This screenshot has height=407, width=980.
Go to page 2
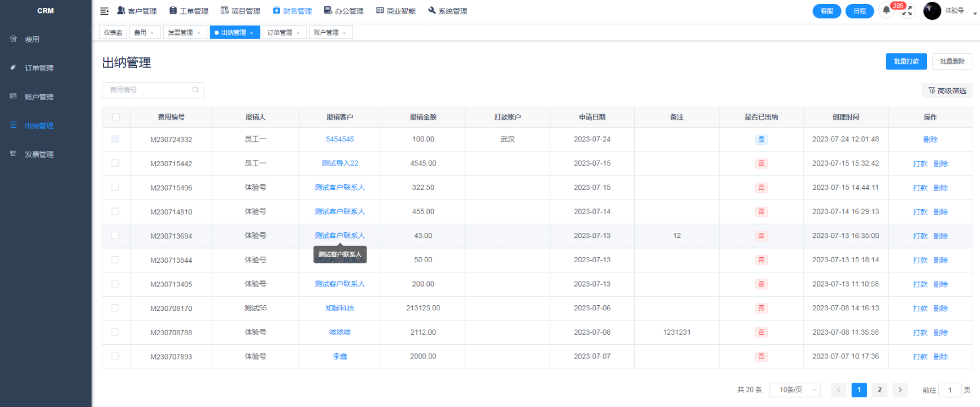pos(879,389)
